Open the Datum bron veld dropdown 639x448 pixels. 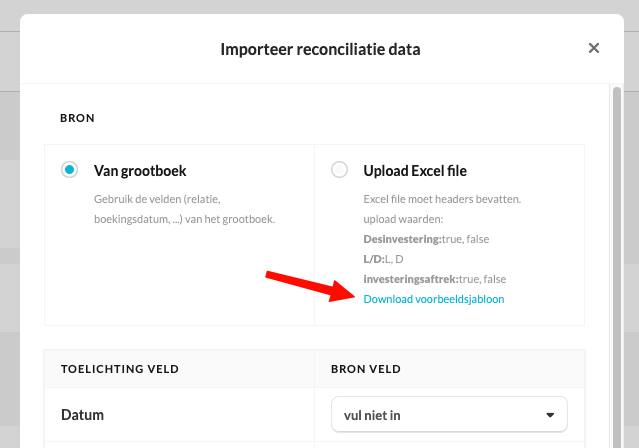pos(448,414)
